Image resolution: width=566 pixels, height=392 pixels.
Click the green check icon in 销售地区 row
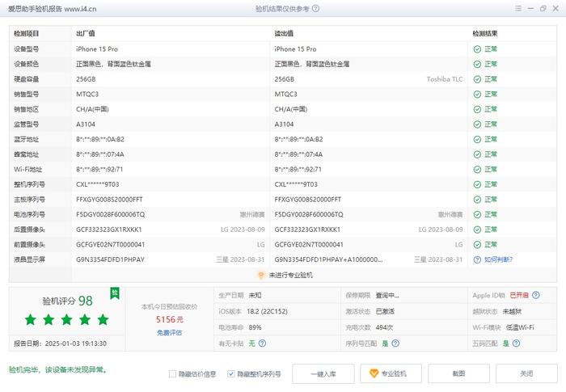click(477, 109)
